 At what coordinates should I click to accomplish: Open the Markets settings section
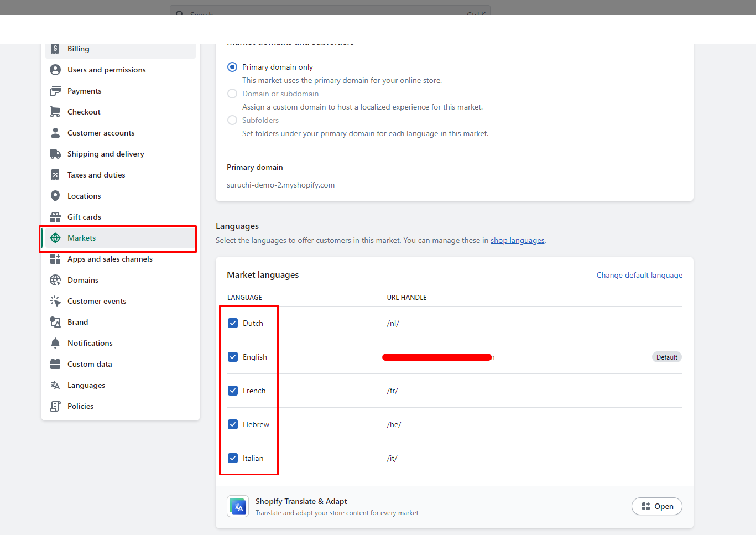coord(82,238)
